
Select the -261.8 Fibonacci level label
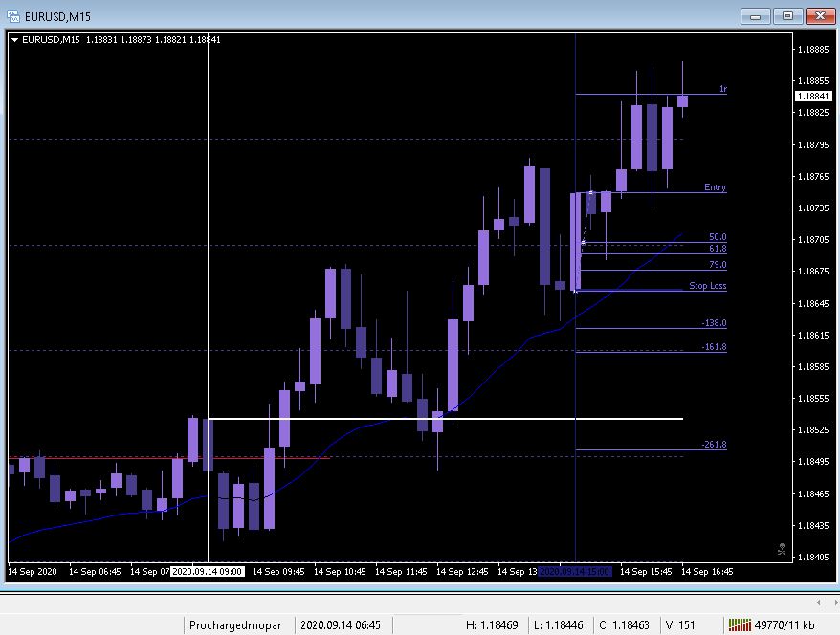pos(714,445)
